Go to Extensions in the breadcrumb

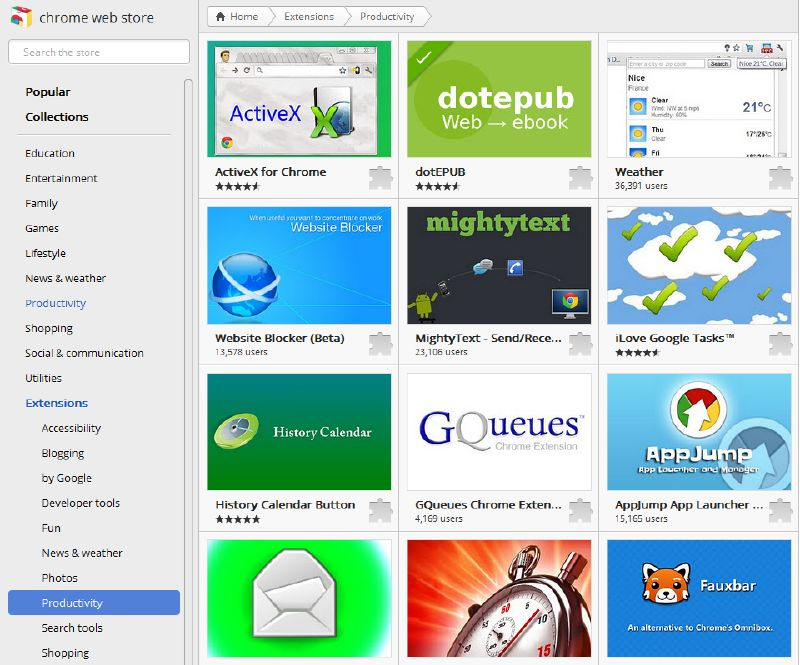(x=309, y=16)
